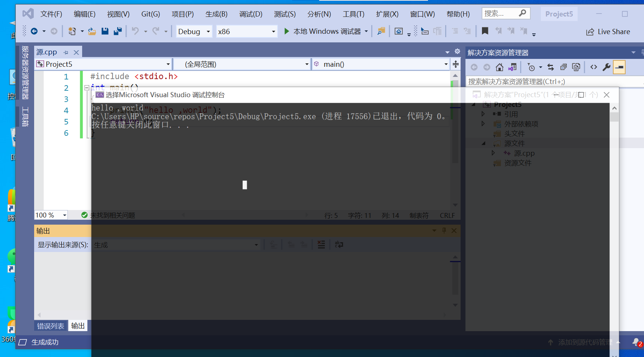Collapse the 源文件 tree node
Image resolution: width=644 pixels, height=357 pixels.
tap(483, 143)
